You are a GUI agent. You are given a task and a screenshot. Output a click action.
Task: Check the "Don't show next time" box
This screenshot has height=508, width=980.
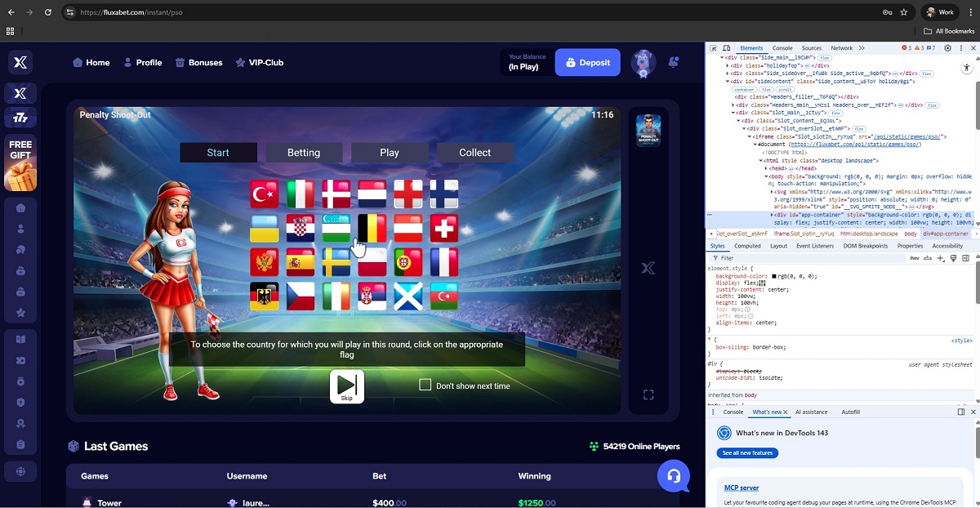(x=425, y=385)
